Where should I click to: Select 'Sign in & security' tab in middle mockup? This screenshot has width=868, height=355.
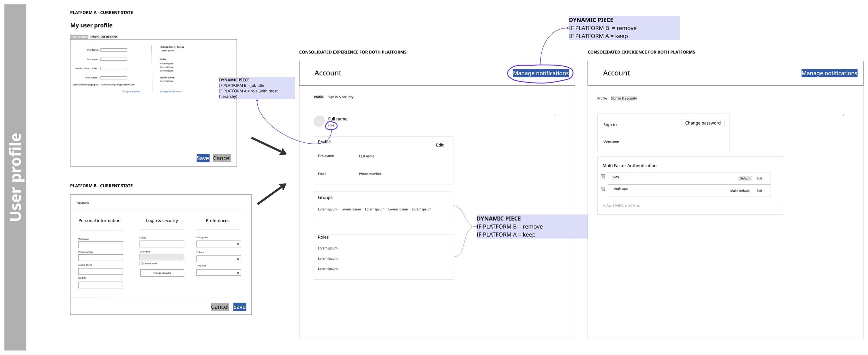(x=341, y=97)
